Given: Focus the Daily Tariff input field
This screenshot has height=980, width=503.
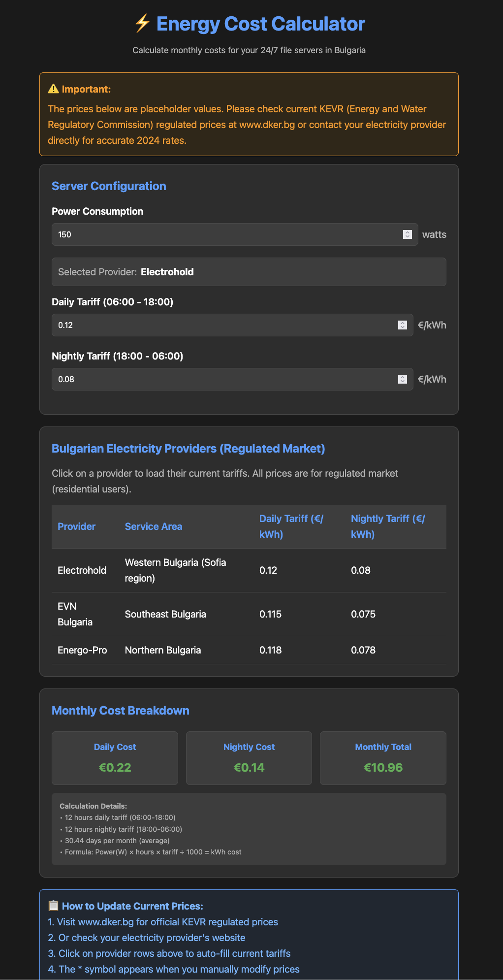Looking at the screenshot, I should pos(224,325).
